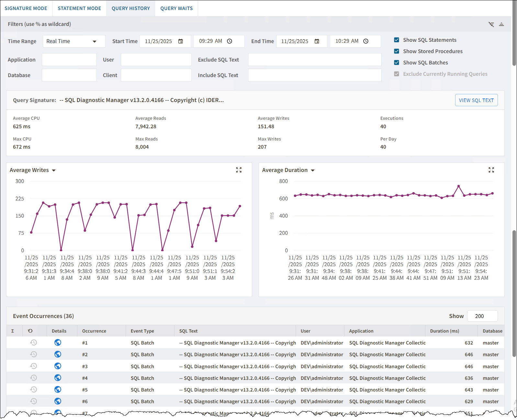
Task: Switch to Query Waits tab
Action: tap(176, 8)
